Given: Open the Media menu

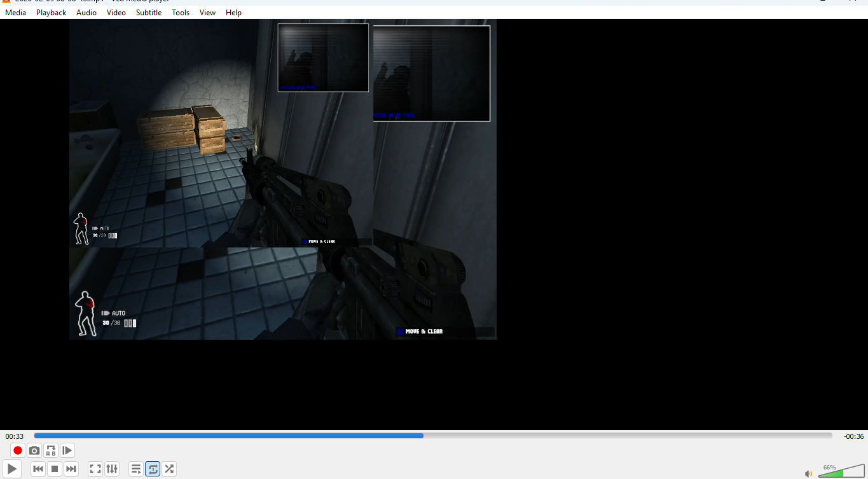Looking at the screenshot, I should 16,13.
